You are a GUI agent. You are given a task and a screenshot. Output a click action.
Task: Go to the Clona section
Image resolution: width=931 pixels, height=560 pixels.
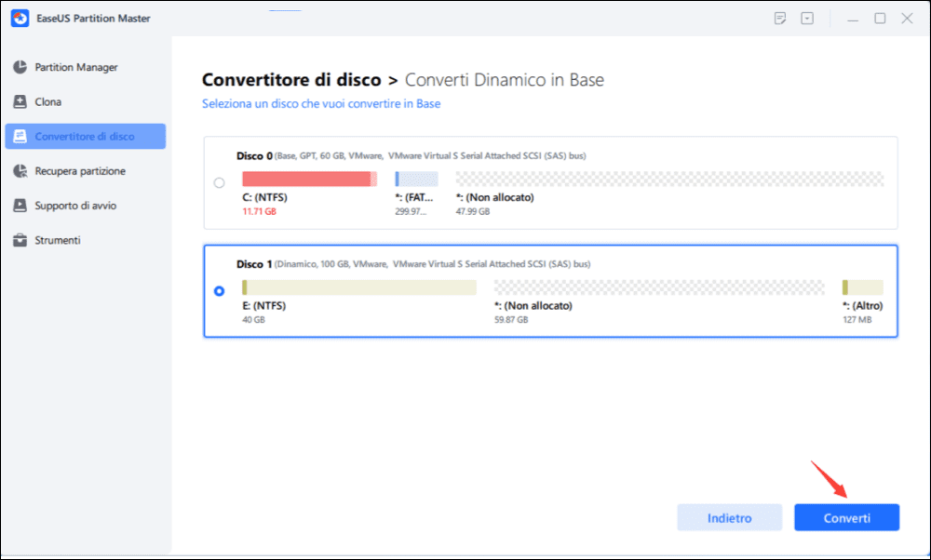pos(86,101)
